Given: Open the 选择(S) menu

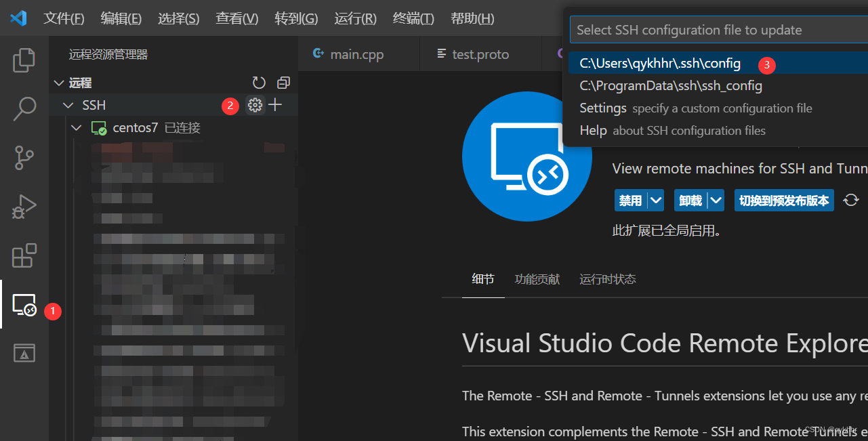Looking at the screenshot, I should pos(179,18).
